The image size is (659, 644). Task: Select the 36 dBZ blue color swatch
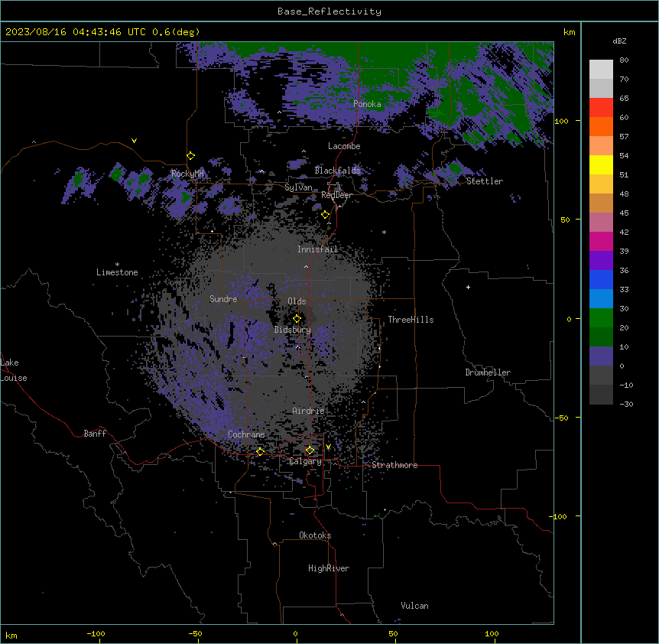601,279
